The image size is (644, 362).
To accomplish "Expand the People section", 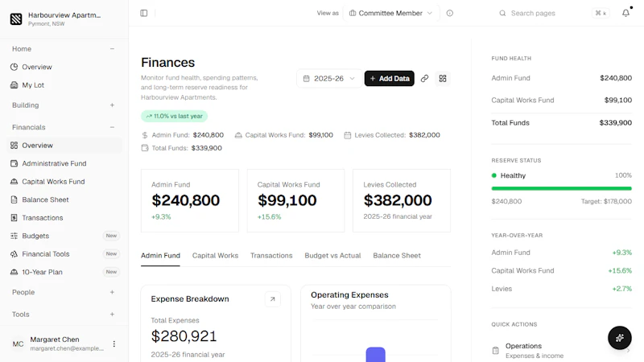I will [112, 292].
